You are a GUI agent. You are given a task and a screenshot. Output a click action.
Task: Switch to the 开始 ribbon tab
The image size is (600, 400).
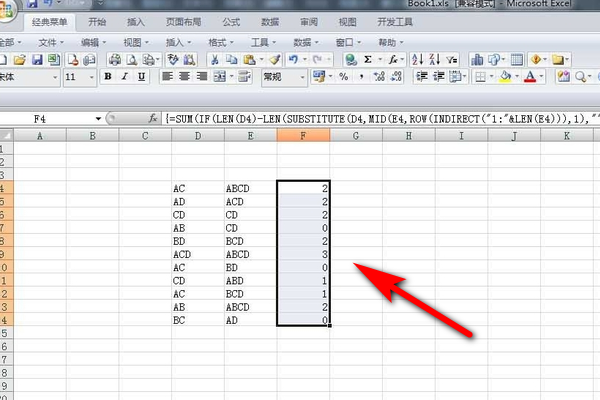pyautogui.click(x=97, y=22)
